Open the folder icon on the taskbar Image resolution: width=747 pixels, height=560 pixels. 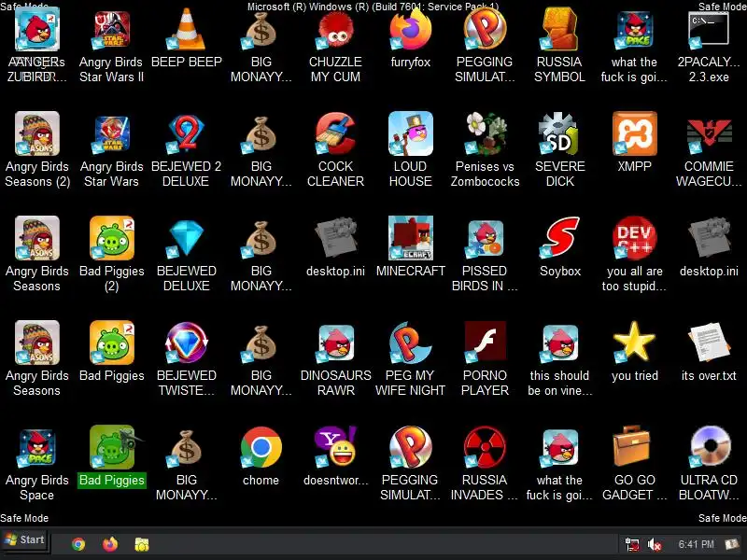point(142,544)
